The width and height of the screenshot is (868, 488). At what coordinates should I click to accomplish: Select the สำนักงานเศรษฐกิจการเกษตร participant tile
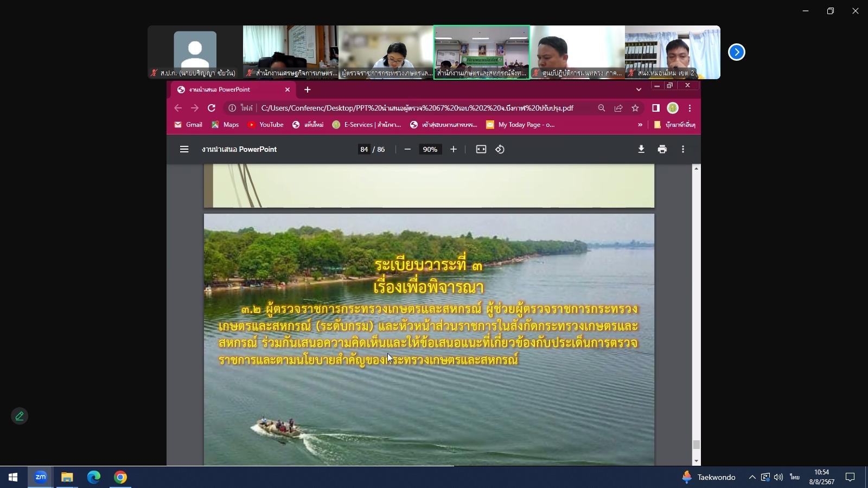[x=291, y=52]
